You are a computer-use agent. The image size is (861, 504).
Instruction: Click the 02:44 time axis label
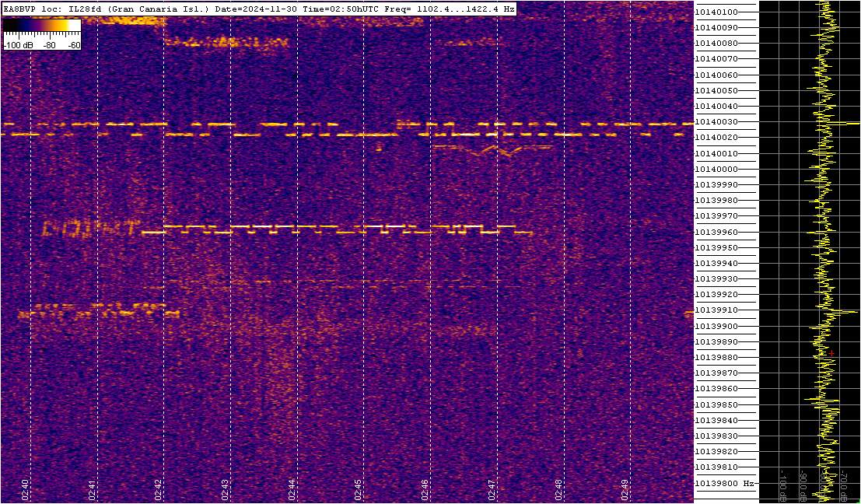point(292,488)
